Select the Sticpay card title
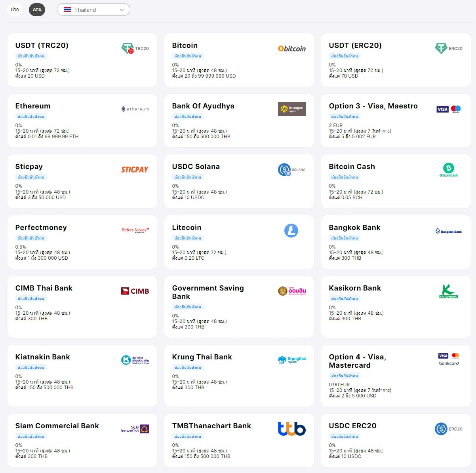This screenshot has width=476, height=473. pyautogui.click(x=29, y=167)
